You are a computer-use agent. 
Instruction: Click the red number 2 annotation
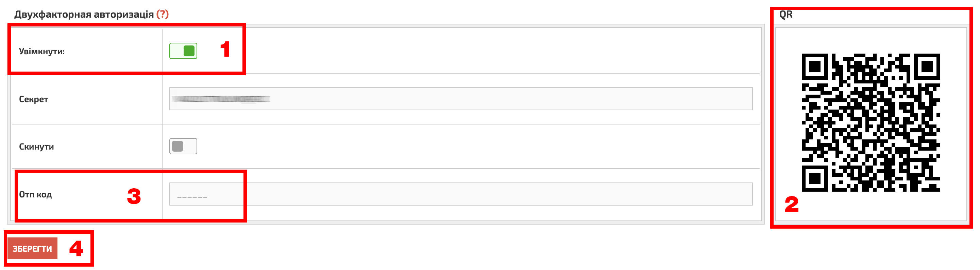pos(792,204)
